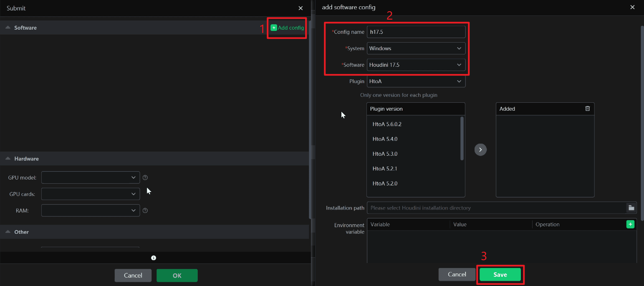Click help icon next to GPU model
644x286 pixels.
145,177
